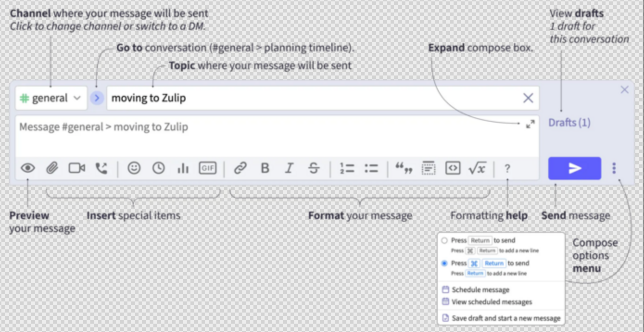The height and width of the screenshot is (332, 644).
Task: Close the compose box
Action: (625, 90)
